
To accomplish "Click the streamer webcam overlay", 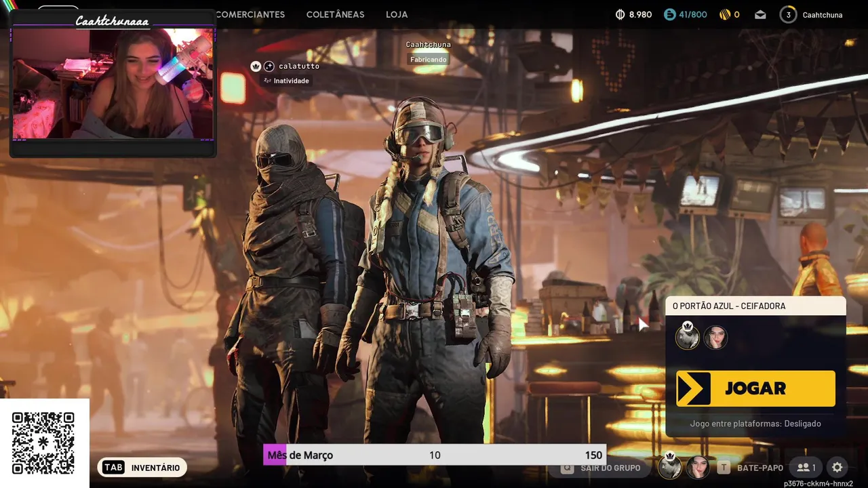I will pos(113,83).
